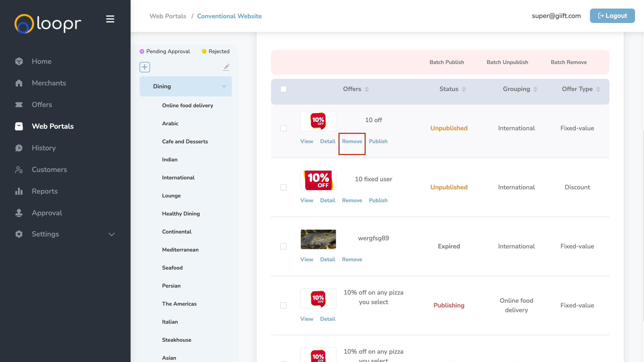Screen dimensions: 644x362
Task: Click the Logout button
Action: [612, 16]
